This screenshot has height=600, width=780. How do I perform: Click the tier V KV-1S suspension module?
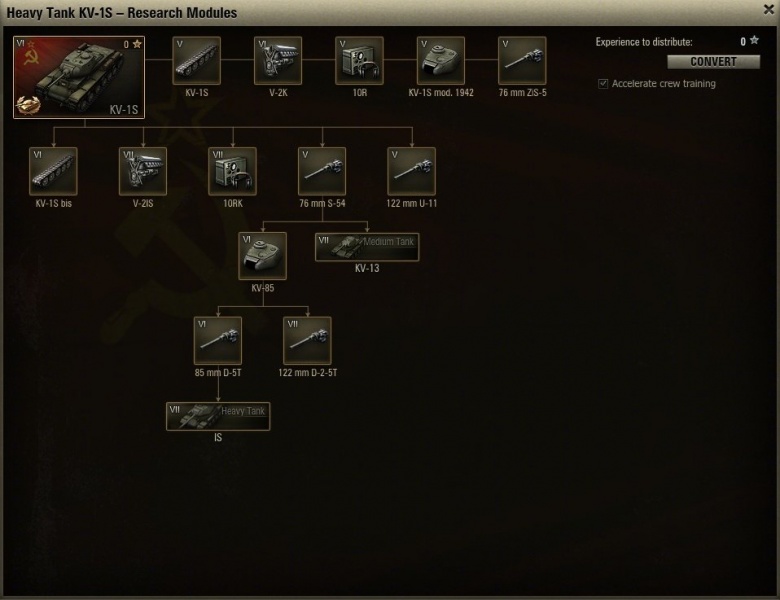click(196, 60)
